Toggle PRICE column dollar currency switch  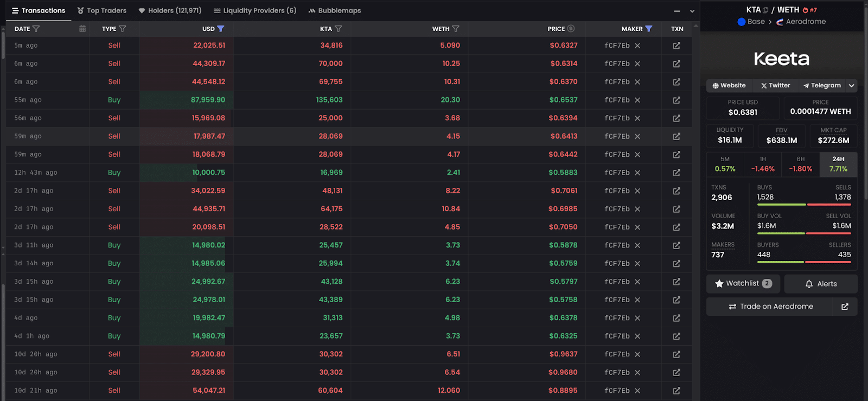tap(571, 29)
